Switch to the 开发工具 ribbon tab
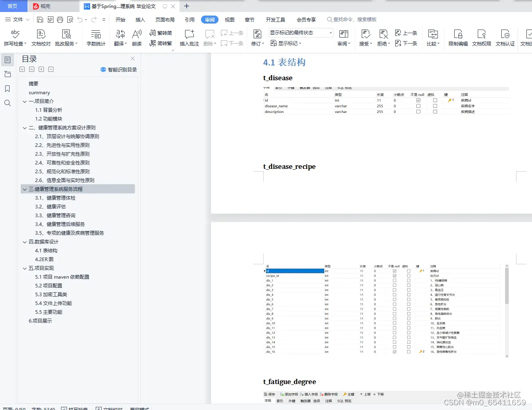Image resolution: width=532 pixels, height=410 pixels. pos(276,20)
